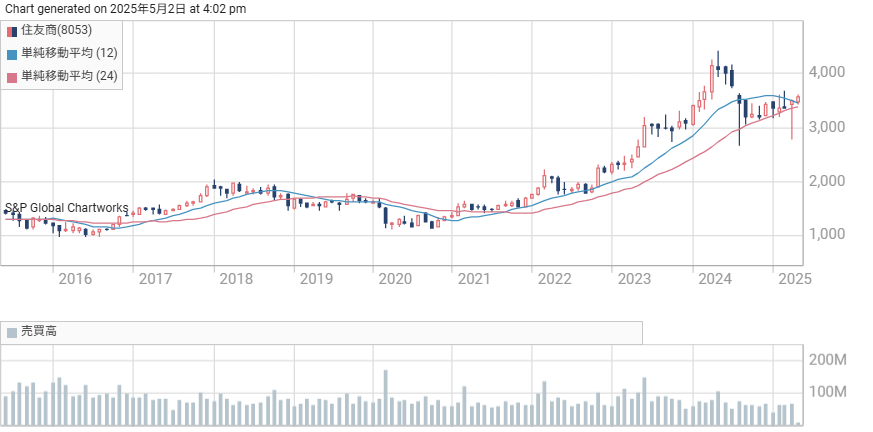
Task: Click the 2016 year axis label
Action: click(x=75, y=278)
